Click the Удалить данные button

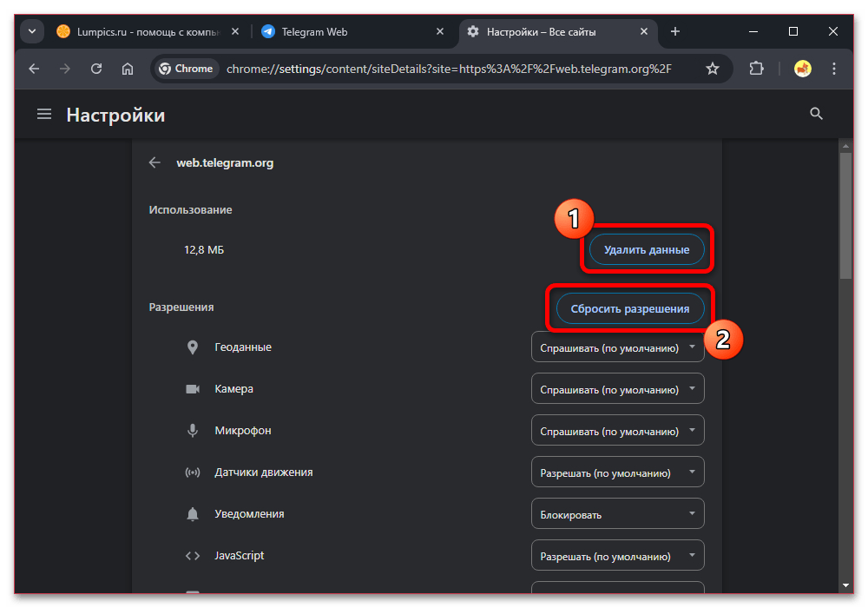(x=647, y=250)
